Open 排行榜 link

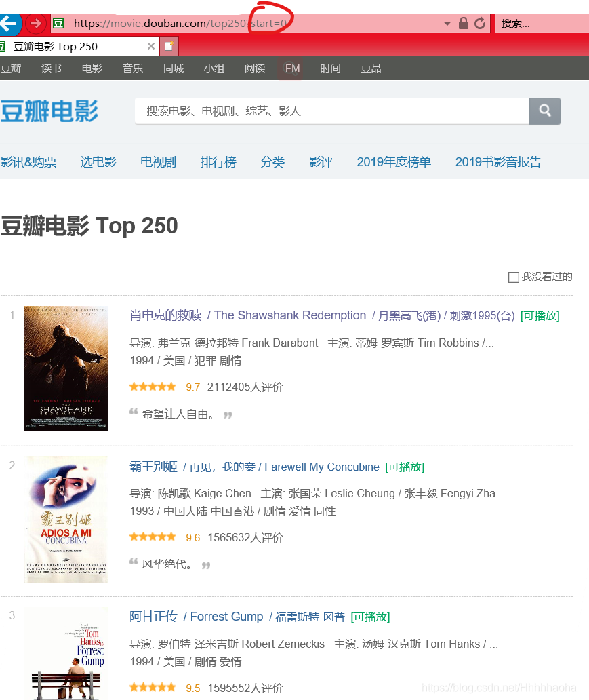pyautogui.click(x=218, y=161)
